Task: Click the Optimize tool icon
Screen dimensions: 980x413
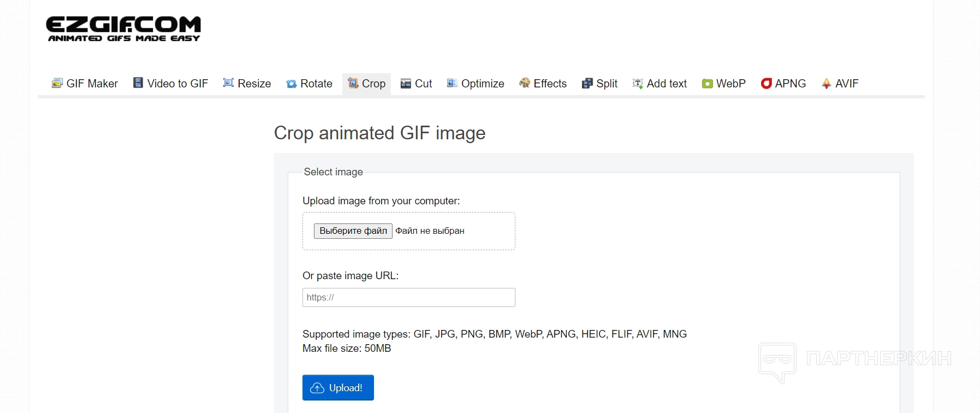Action: [452, 83]
